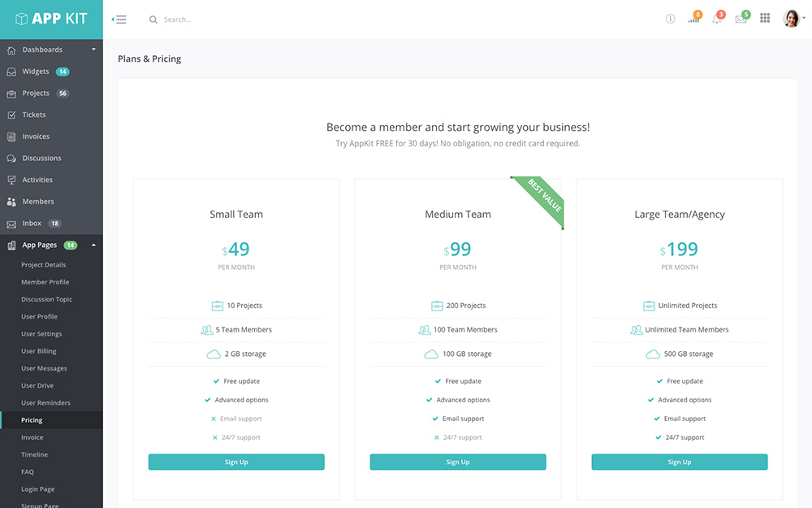Click the Activities board icon

(x=11, y=180)
